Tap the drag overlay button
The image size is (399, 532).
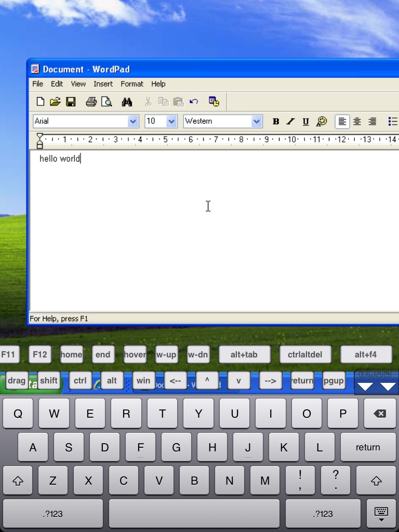point(17,380)
